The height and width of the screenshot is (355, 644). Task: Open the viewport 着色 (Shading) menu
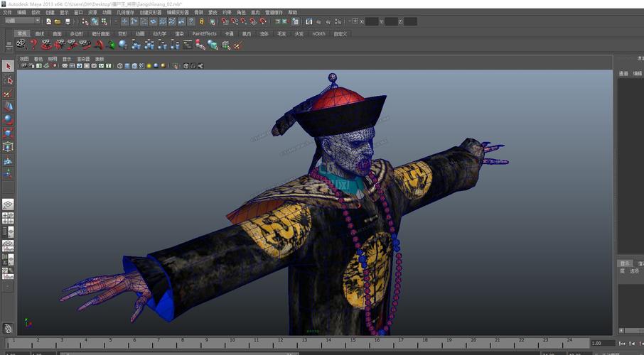[38, 59]
